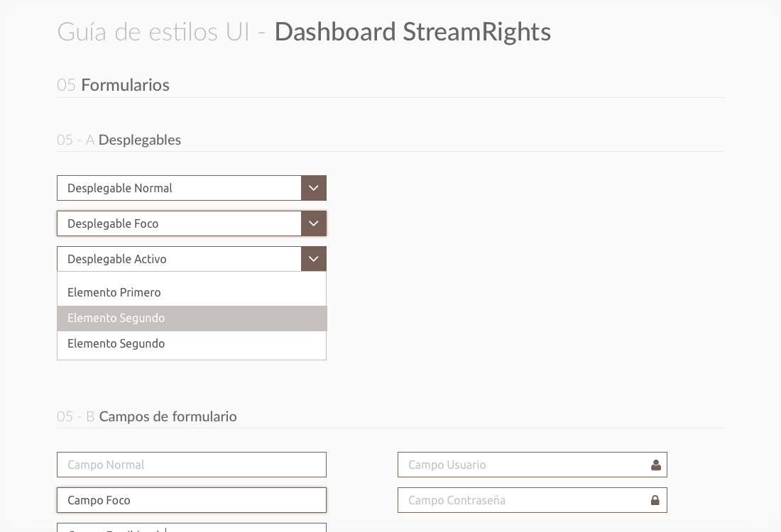Click the chevron arrow on Desplegable Foco
This screenshot has width=781, height=532.
point(313,223)
